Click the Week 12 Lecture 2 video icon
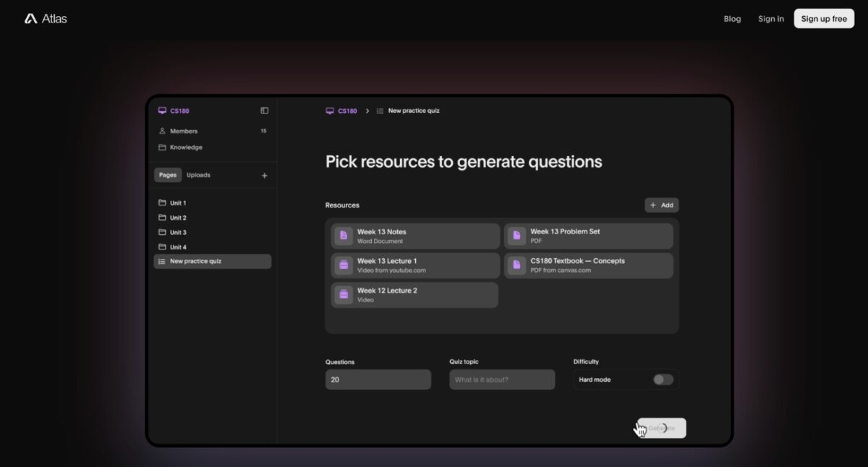Screen dimensions: 868x467 pos(344,295)
